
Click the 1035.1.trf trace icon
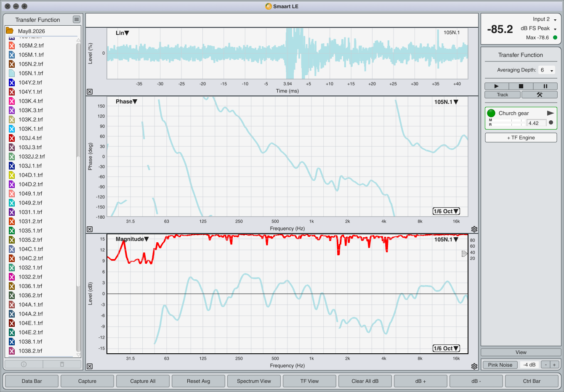(12, 230)
